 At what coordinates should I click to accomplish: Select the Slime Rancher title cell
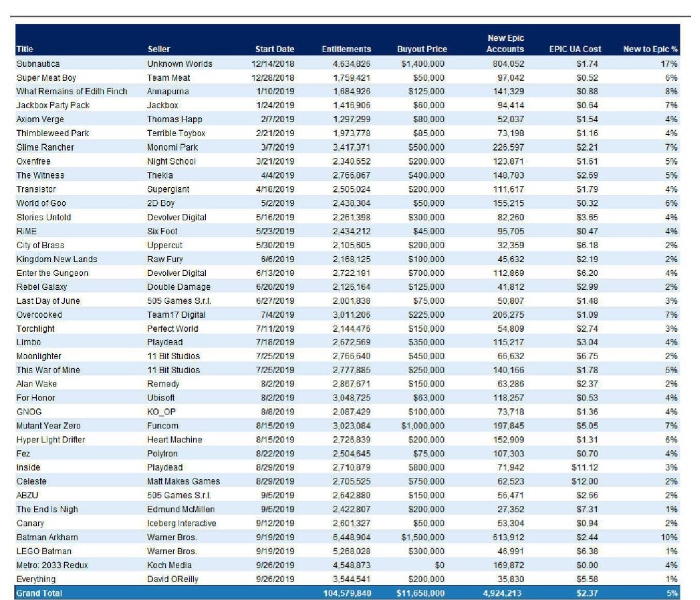[45, 147]
